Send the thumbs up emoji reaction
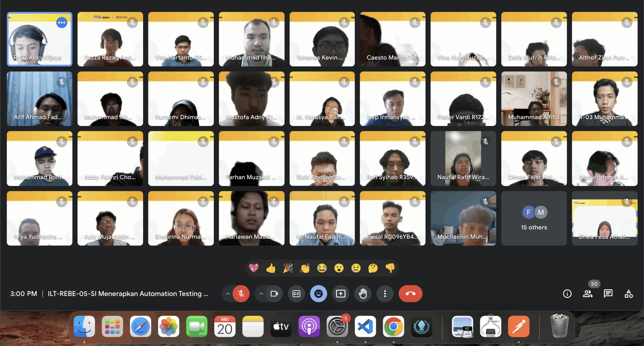The height and width of the screenshot is (346, 644). [271, 268]
